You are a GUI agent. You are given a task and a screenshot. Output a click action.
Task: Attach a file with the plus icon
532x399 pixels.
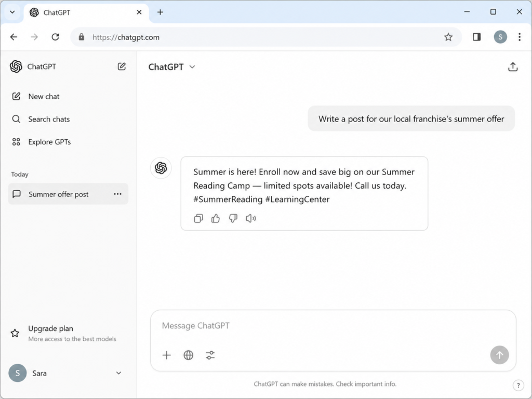[x=167, y=355]
